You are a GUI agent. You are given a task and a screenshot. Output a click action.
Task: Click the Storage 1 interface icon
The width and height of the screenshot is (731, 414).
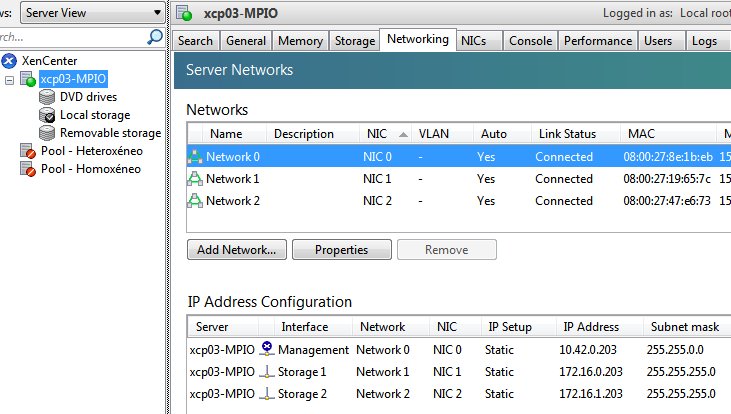(267, 372)
